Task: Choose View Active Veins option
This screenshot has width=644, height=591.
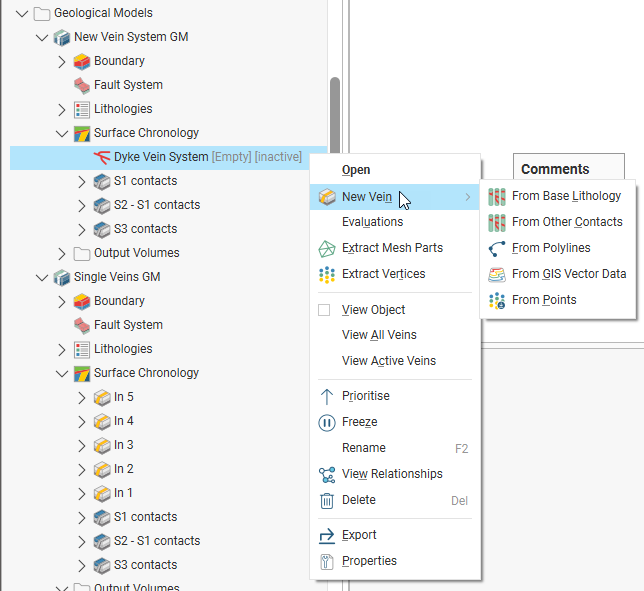Action: 389,361
